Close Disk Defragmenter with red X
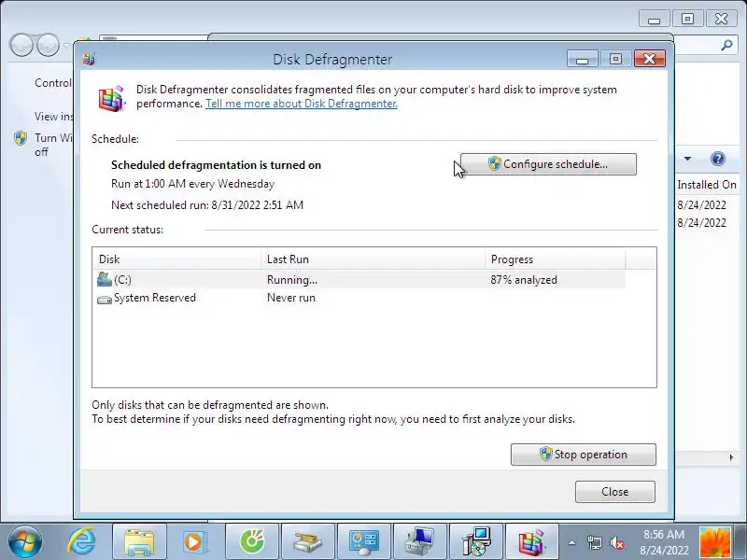The image size is (747, 560). (649, 59)
